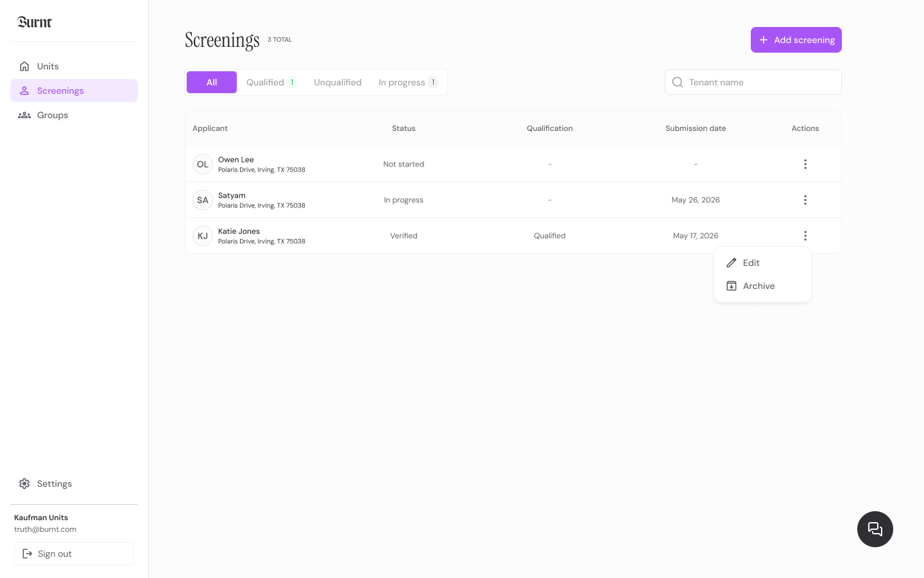The height and width of the screenshot is (578, 924).
Task: Go to Groups in sidebar
Action: [x=74, y=115]
